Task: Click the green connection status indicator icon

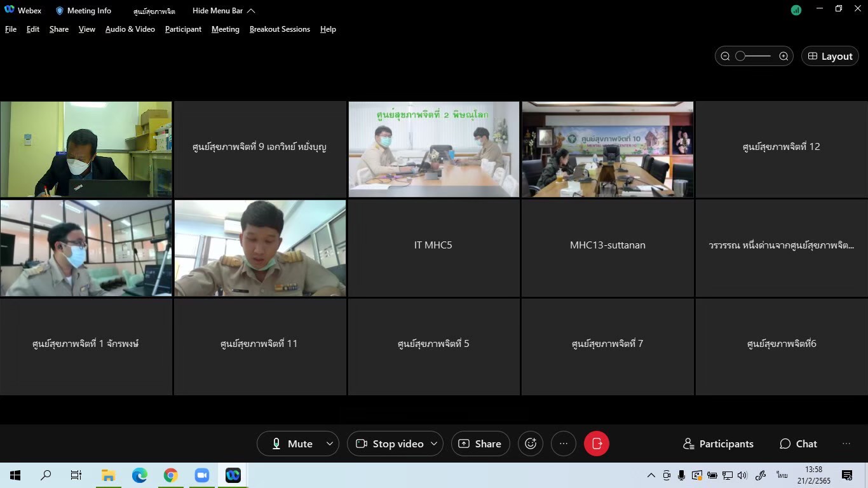Action: [796, 10]
